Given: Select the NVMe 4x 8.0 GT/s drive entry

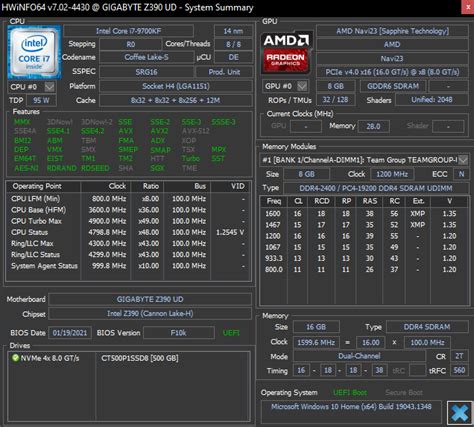Looking at the screenshot, I should [x=50, y=358].
